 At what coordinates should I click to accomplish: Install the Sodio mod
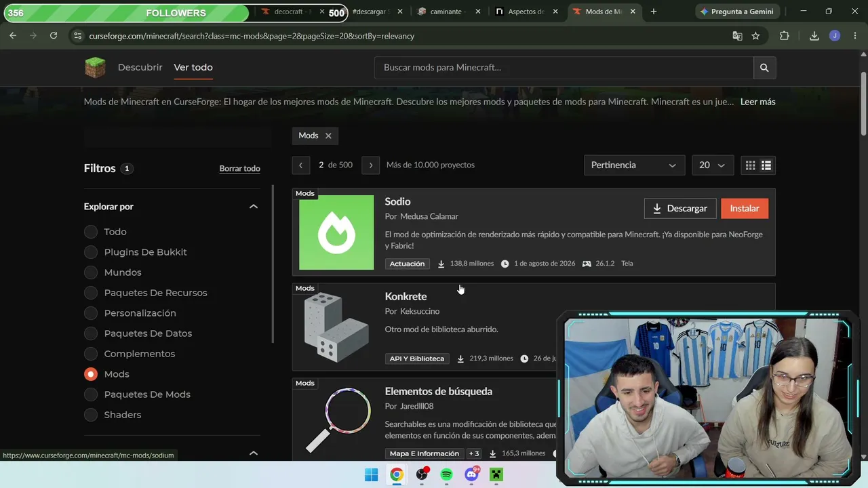[x=745, y=208]
